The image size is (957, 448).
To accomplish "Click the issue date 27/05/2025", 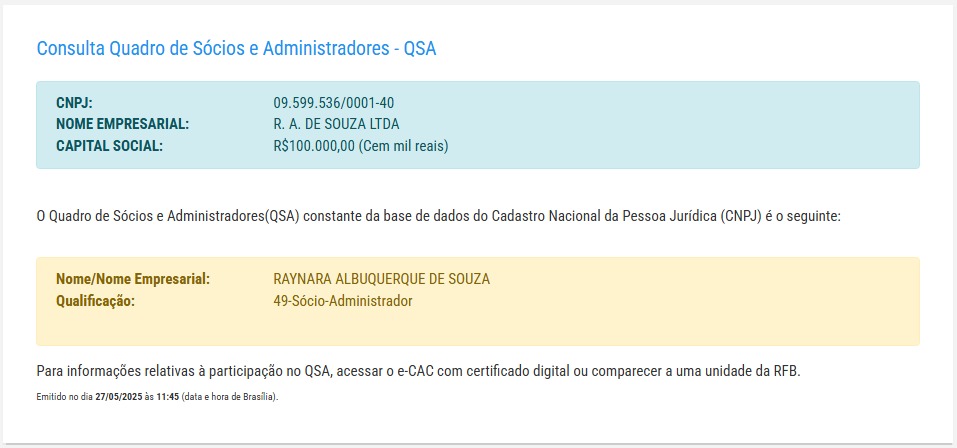I will [119, 397].
